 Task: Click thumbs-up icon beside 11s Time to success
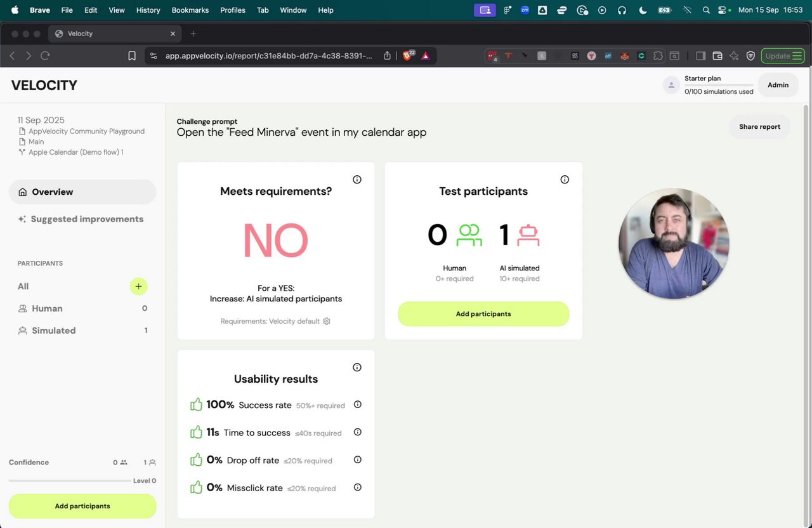(196, 432)
